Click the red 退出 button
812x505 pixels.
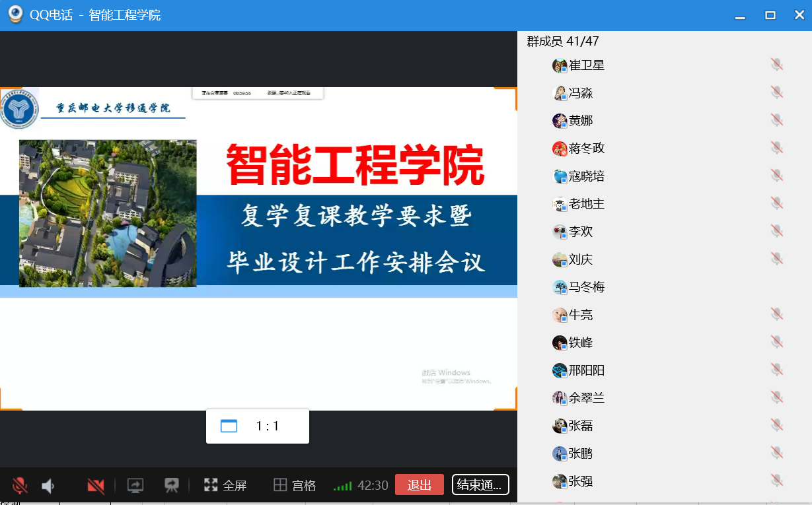[419, 485]
